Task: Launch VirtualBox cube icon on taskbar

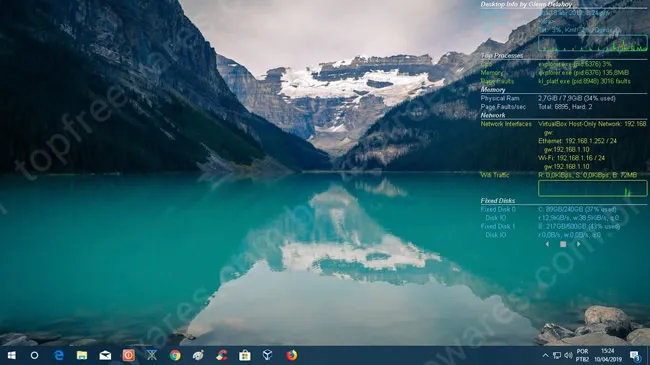Action: click(x=267, y=355)
